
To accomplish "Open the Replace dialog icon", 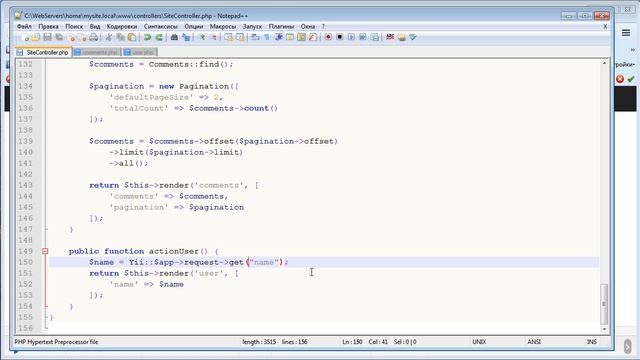I will coord(186,38).
